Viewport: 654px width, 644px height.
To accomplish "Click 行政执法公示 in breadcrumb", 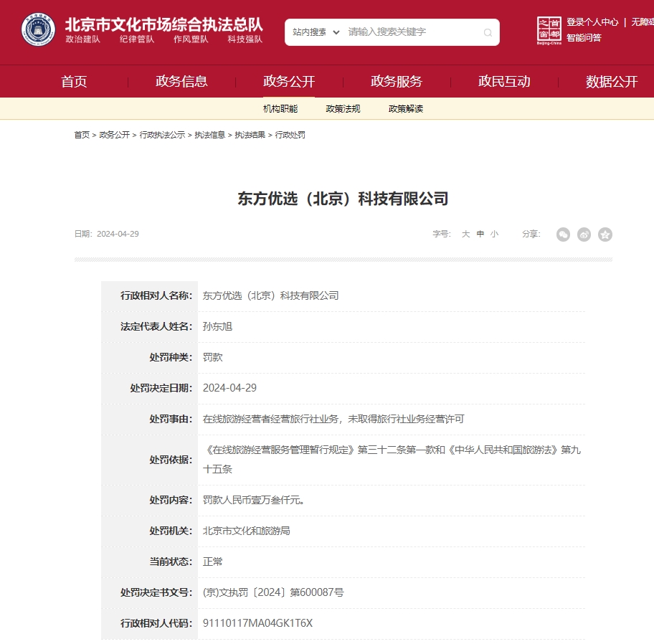I will point(162,135).
